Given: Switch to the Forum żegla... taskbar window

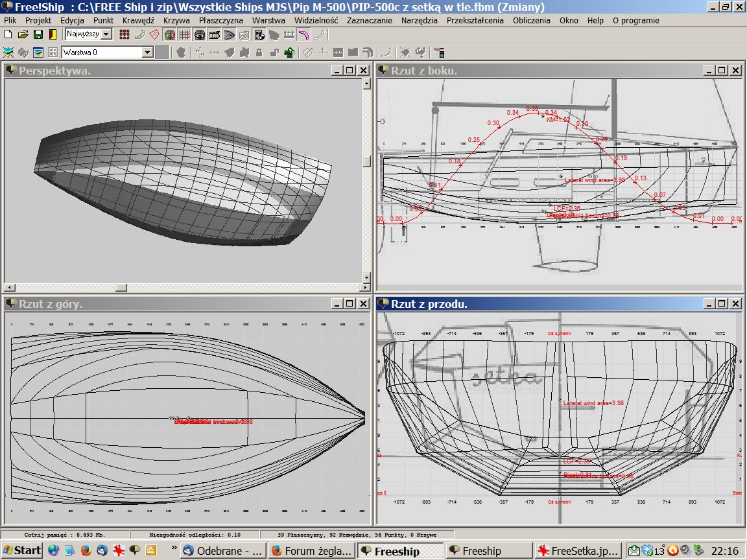Looking at the screenshot, I should coord(311,551).
